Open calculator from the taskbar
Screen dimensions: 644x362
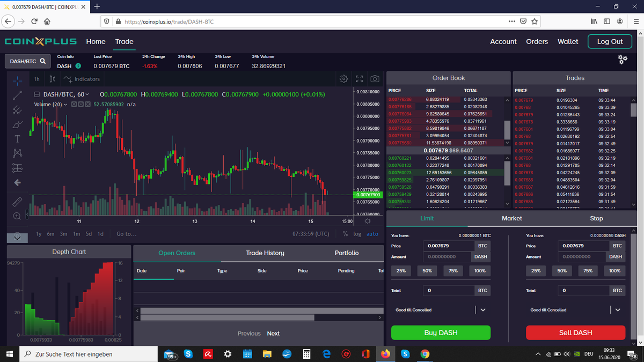[x=306, y=354]
